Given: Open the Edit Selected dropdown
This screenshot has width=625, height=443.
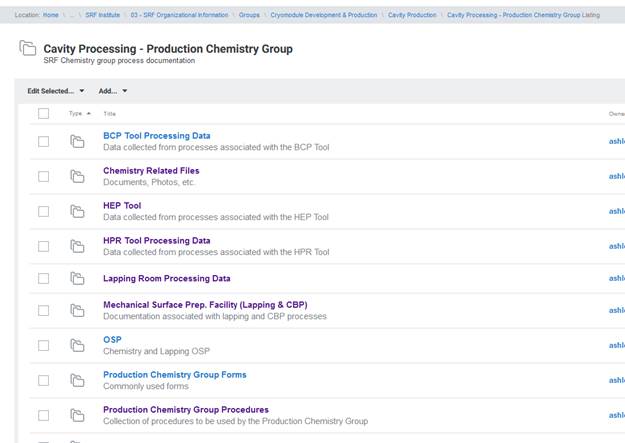Looking at the screenshot, I should (55, 91).
